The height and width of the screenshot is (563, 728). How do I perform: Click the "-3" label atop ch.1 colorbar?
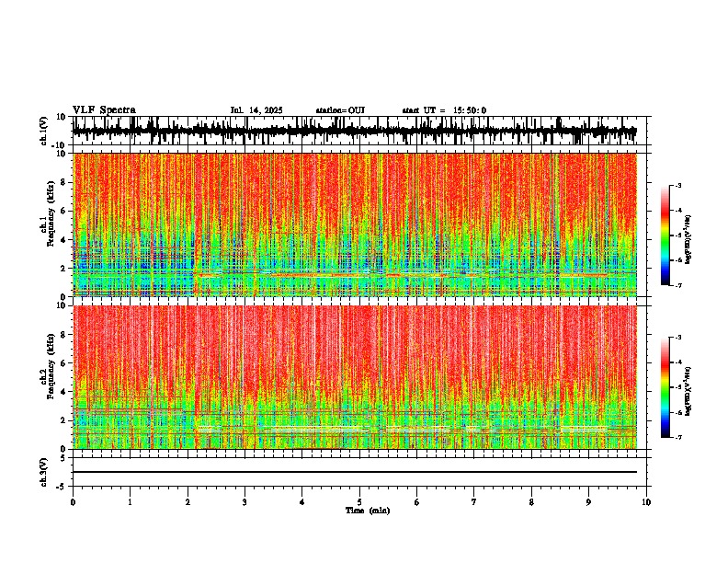[x=677, y=185]
